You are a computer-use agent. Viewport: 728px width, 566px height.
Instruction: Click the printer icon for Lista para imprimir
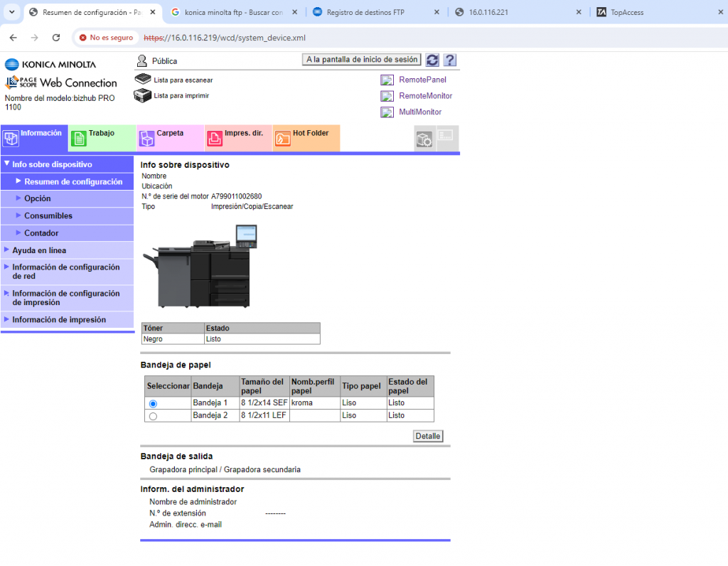(143, 95)
